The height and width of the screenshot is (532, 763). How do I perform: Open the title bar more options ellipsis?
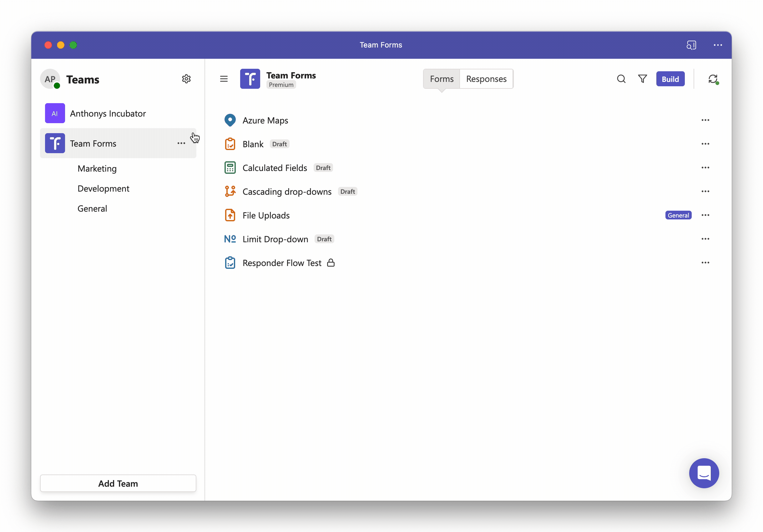[x=718, y=45]
